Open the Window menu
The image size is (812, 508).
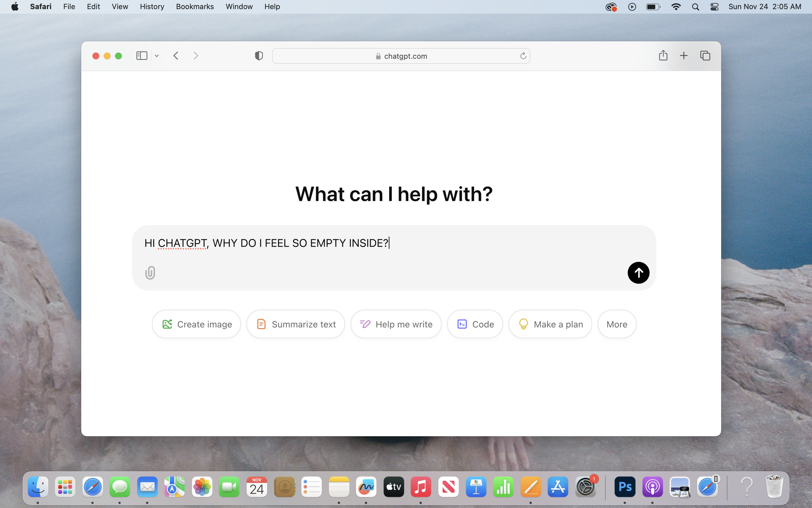click(x=239, y=7)
